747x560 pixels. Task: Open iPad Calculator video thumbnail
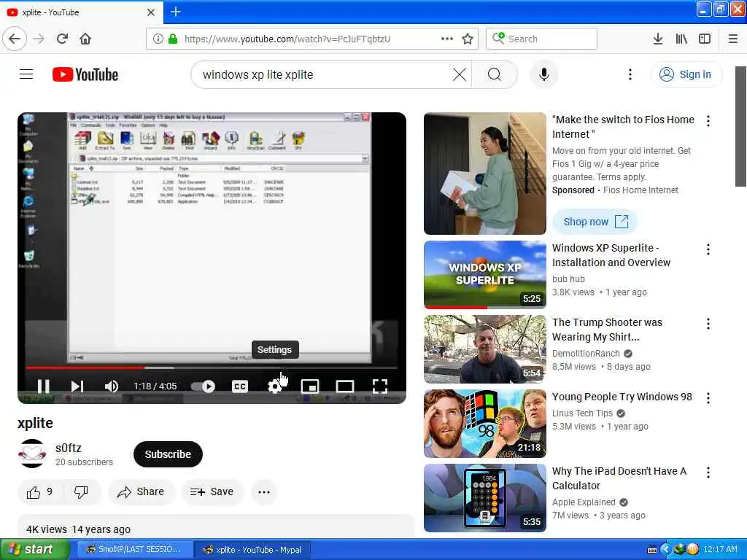pyautogui.click(x=485, y=497)
